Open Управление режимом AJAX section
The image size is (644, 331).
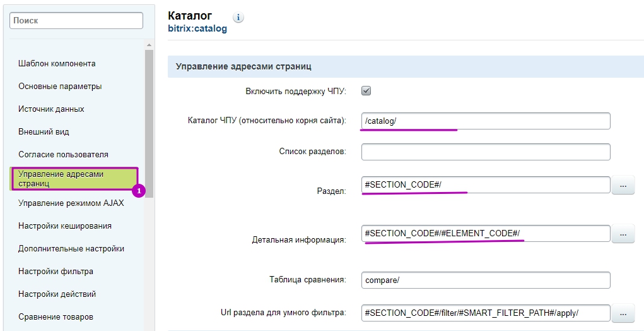click(71, 203)
